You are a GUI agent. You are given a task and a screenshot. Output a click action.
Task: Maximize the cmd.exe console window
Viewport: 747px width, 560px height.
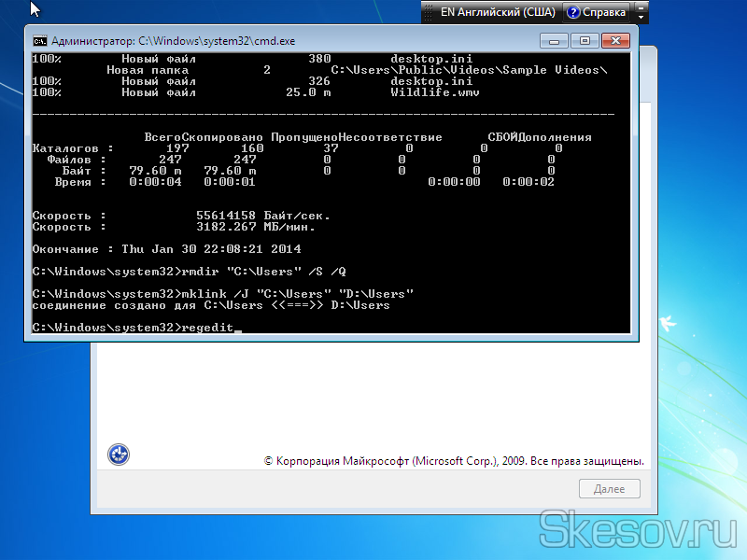585,40
